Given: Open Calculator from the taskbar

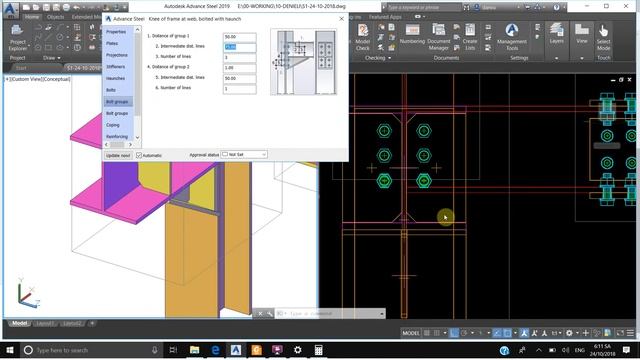Looking at the screenshot, I should 318,350.
